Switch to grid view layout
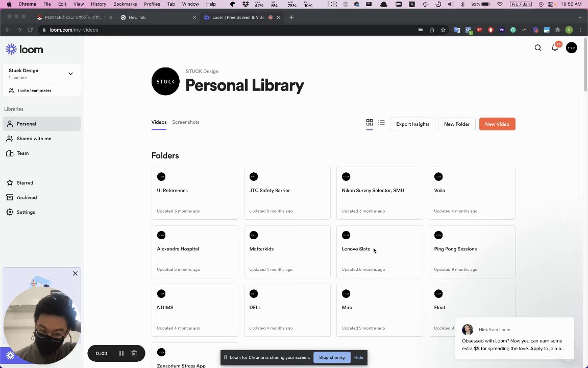The image size is (588, 368). tap(370, 123)
